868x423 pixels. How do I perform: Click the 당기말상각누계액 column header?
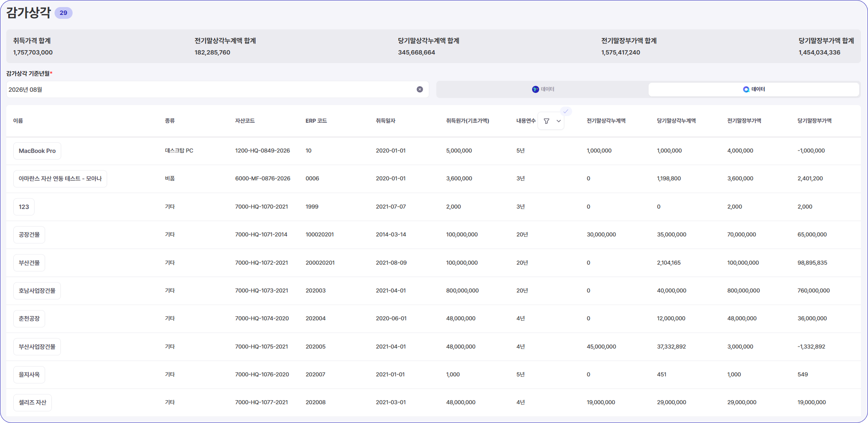click(676, 121)
